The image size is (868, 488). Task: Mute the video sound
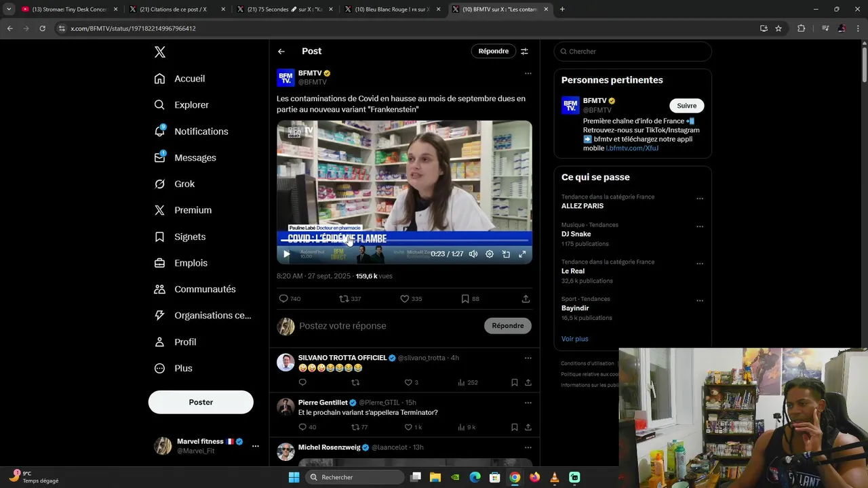[473, 254]
